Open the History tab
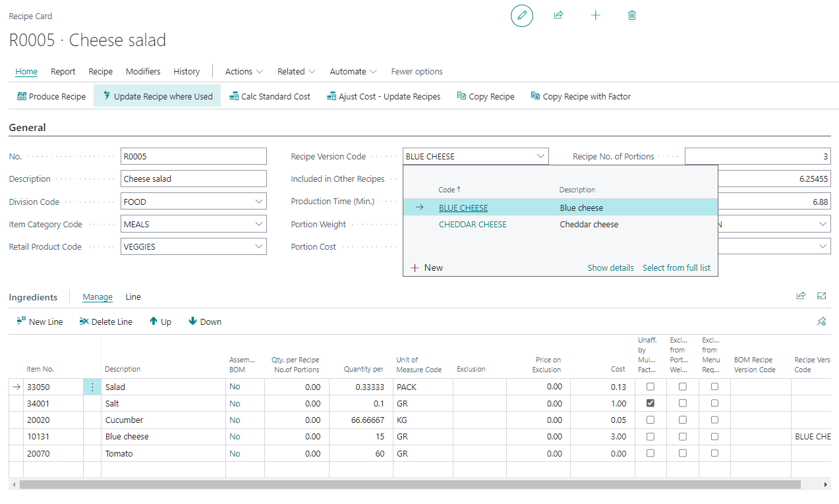The height and width of the screenshot is (504, 839). coord(187,71)
